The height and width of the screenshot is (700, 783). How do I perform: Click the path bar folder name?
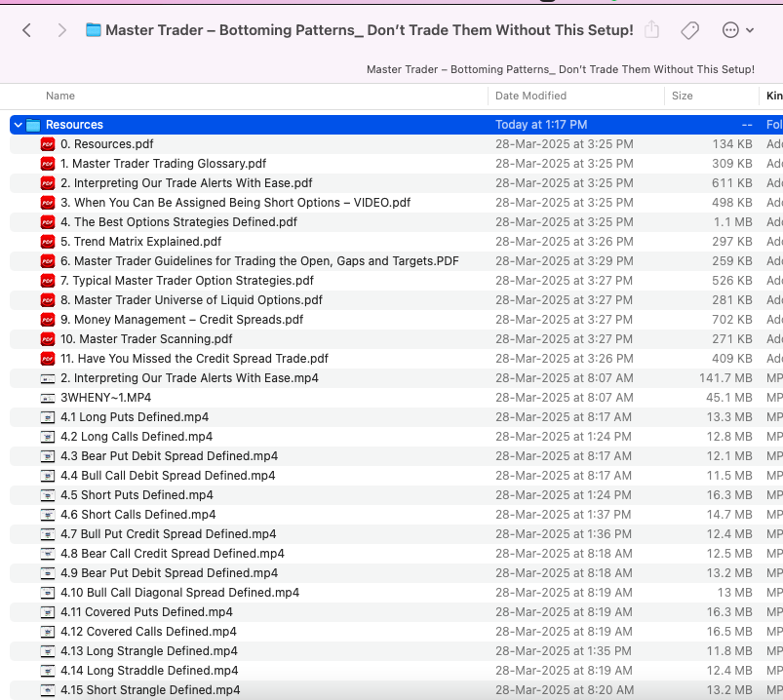pyautogui.click(x=561, y=69)
